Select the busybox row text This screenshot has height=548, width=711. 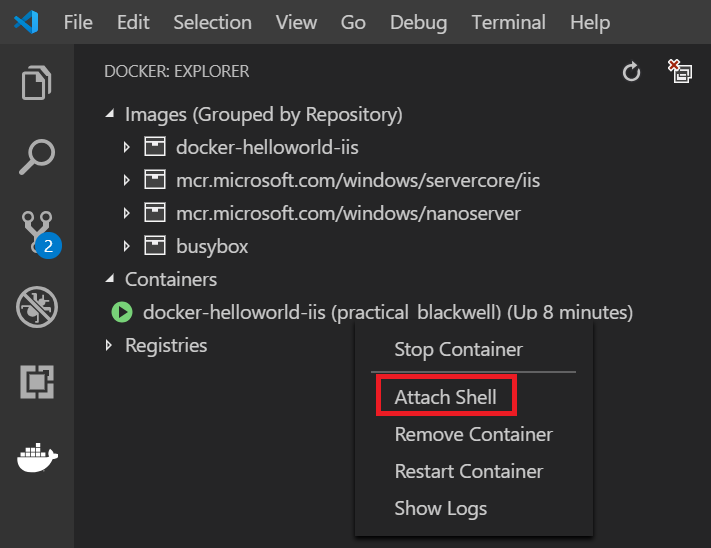[x=212, y=247]
